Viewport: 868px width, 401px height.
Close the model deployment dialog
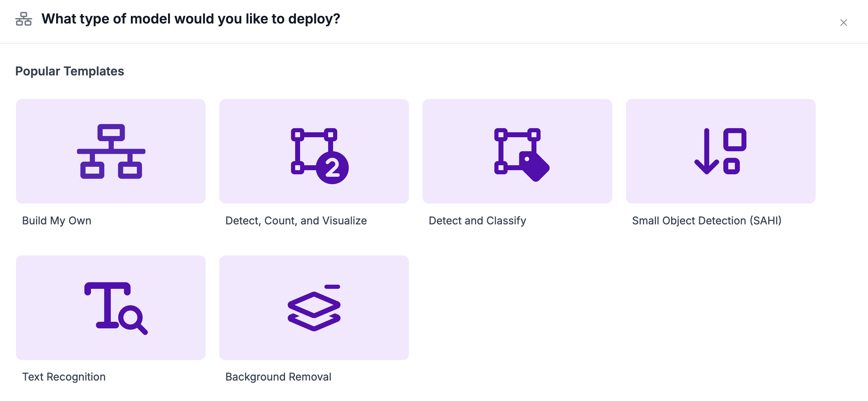pyautogui.click(x=843, y=23)
